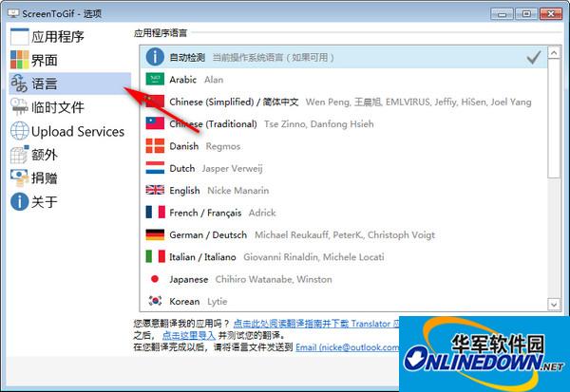Click the money icon beside 捐赠
Viewport: 570px width, 392px height.
pyautogui.click(x=20, y=178)
